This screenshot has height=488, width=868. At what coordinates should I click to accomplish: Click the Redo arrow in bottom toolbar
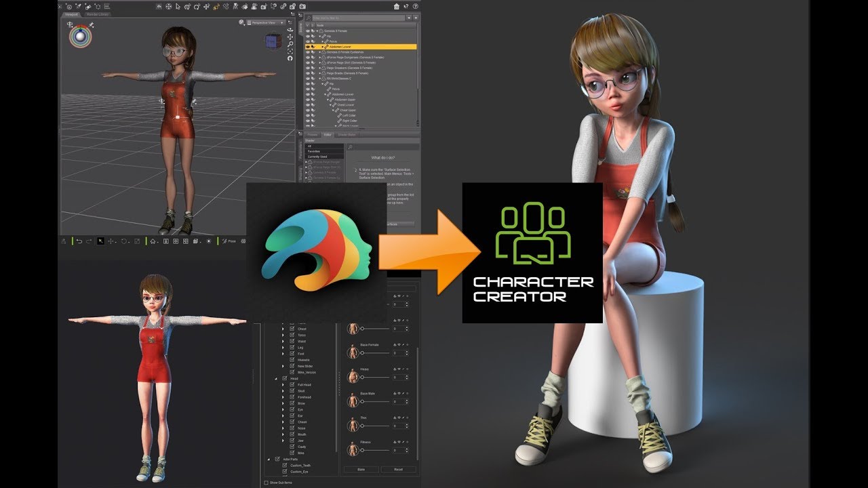point(89,241)
